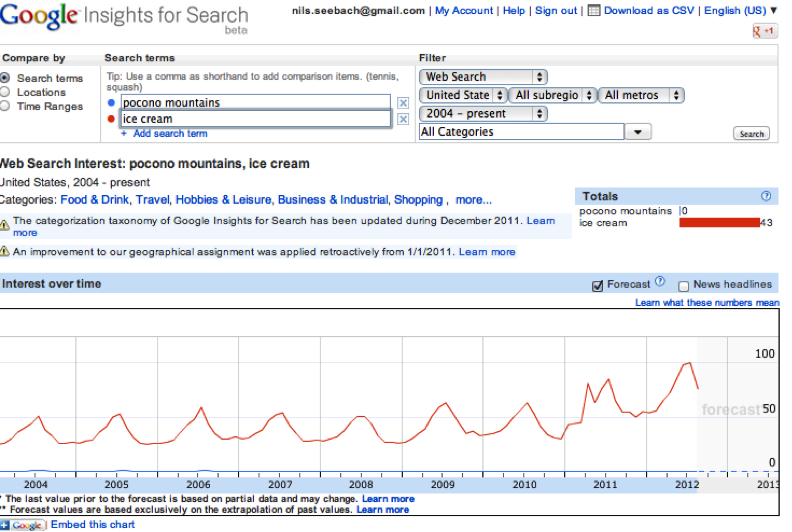The width and height of the screenshot is (792, 532).
Task: Click the Search button
Action: click(x=752, y=134)
